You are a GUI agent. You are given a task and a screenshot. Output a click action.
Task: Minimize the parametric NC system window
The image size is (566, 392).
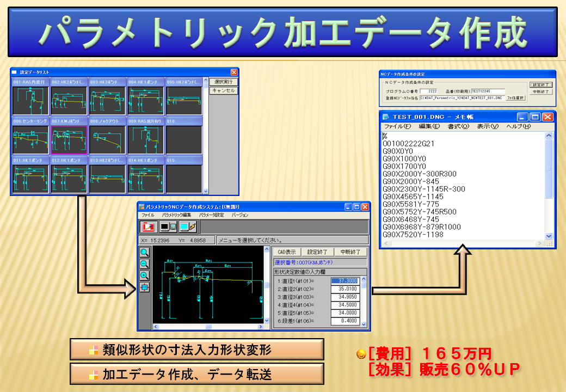(348, 207)
